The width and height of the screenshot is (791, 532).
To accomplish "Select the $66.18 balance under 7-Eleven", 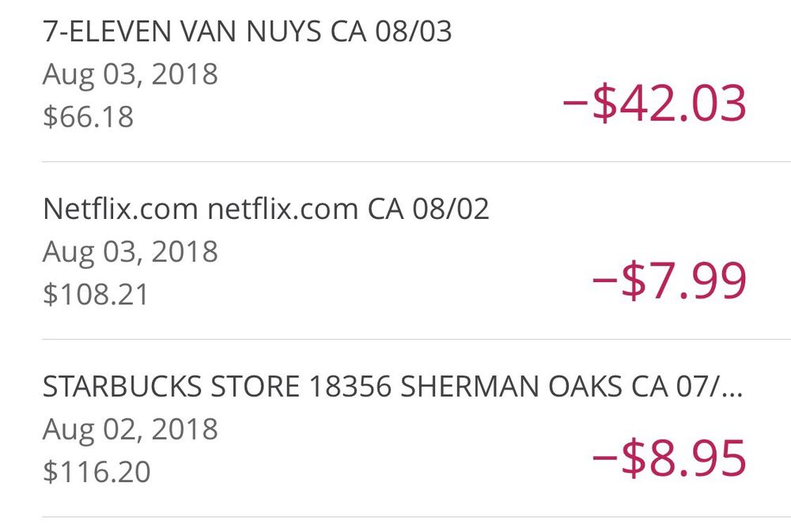I will point(89,117).
